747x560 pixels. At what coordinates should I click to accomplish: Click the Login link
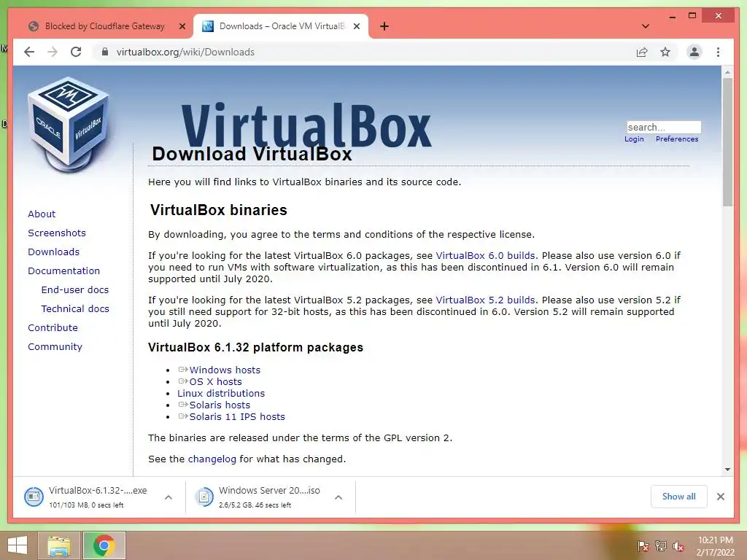tap(634, 139)
